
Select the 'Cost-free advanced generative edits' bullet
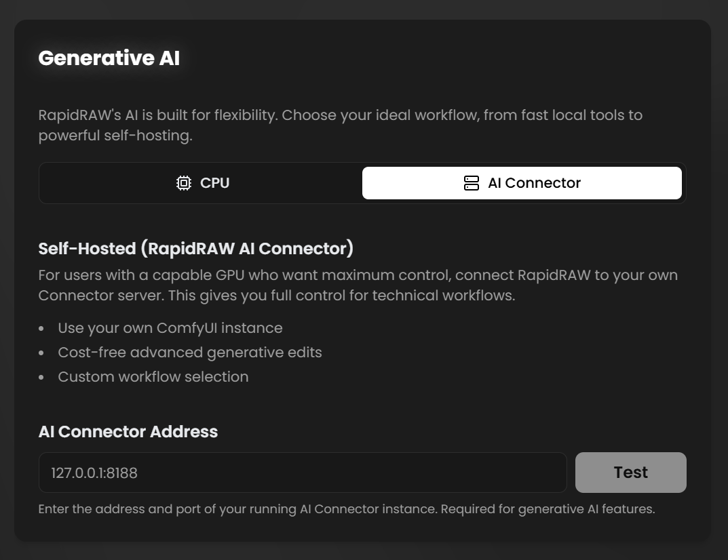click(x=190, y=353)
